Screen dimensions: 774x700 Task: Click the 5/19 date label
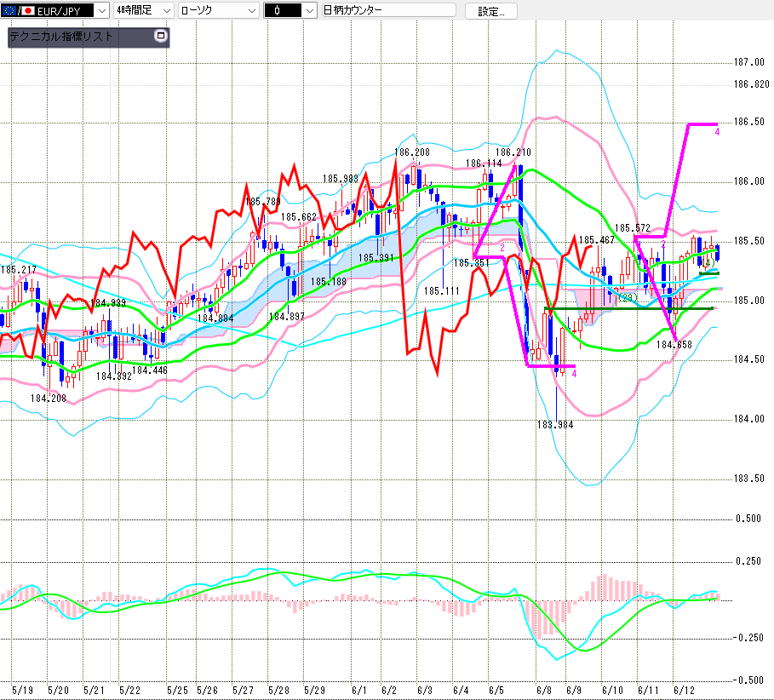tap(22, 690)
